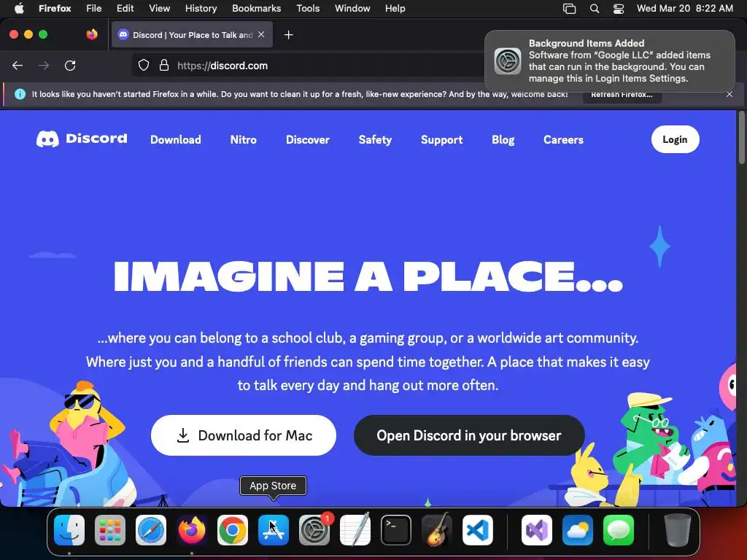Open the Firefox application menu
This screenshot has width=747, height=560.
[x=55, y=8]
